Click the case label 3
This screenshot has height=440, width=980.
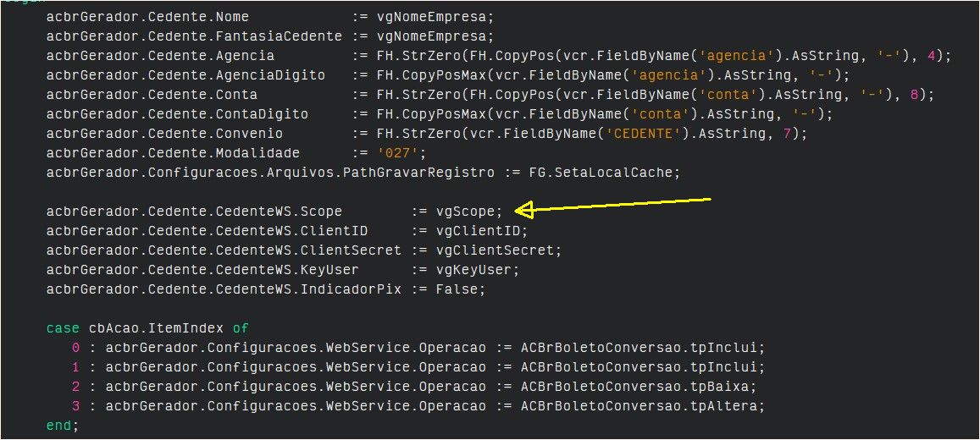click(x=75, y=406)
